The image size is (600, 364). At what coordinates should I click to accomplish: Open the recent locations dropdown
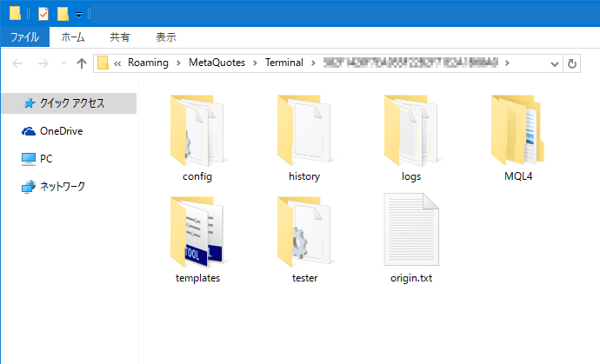63,63
